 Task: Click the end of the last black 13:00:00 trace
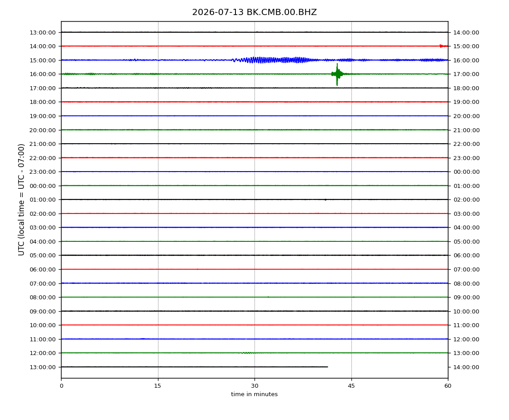[x=327, y=367]
